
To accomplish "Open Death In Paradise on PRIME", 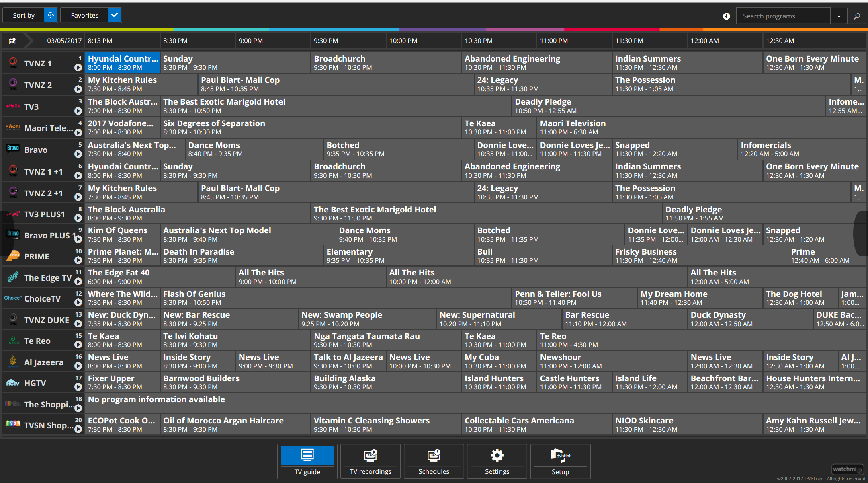I will click(242, 256).
